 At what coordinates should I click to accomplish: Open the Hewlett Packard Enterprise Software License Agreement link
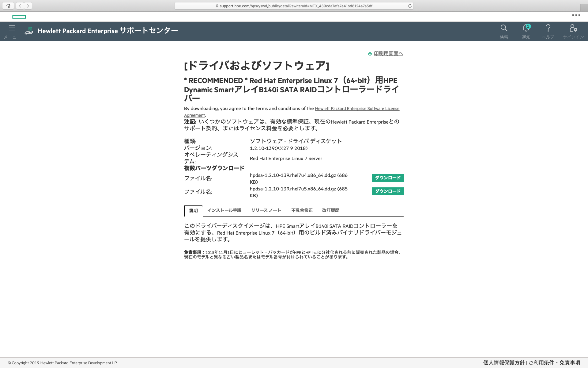point(357,109)
